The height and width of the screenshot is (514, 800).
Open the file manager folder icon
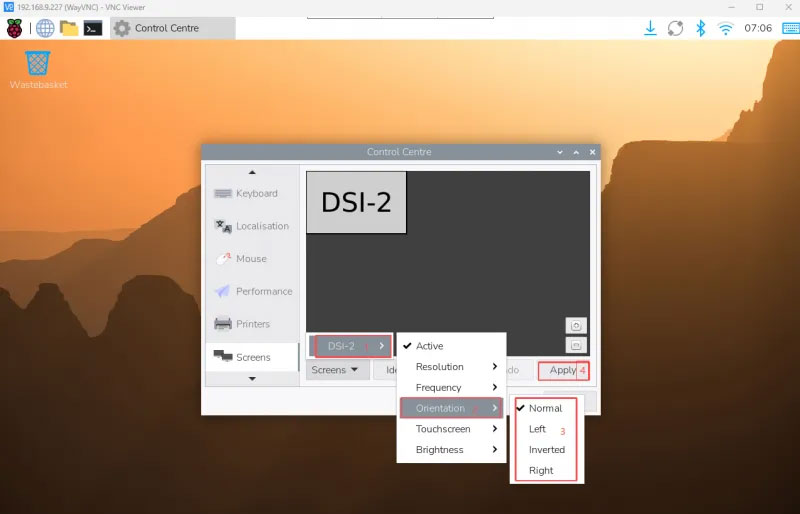[x=69, y=28]
